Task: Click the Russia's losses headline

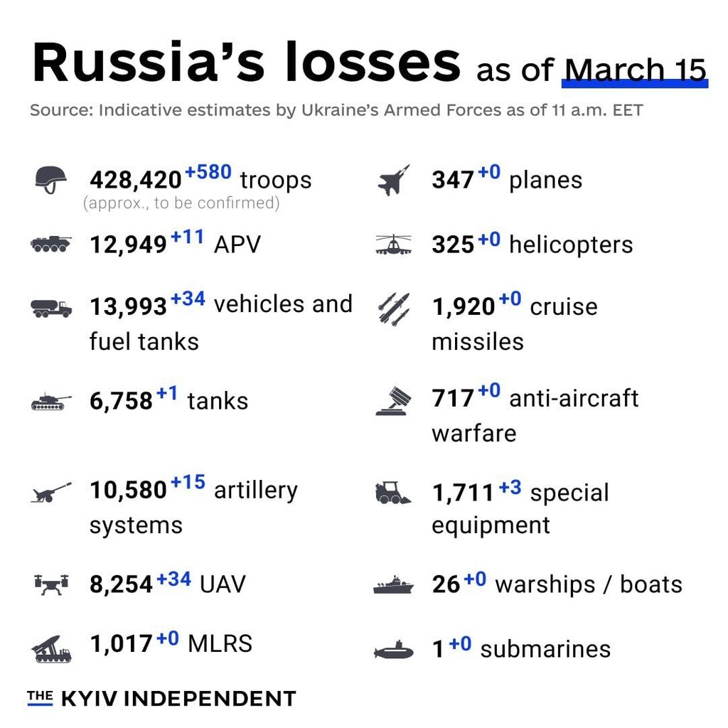Action: [246, 63]
